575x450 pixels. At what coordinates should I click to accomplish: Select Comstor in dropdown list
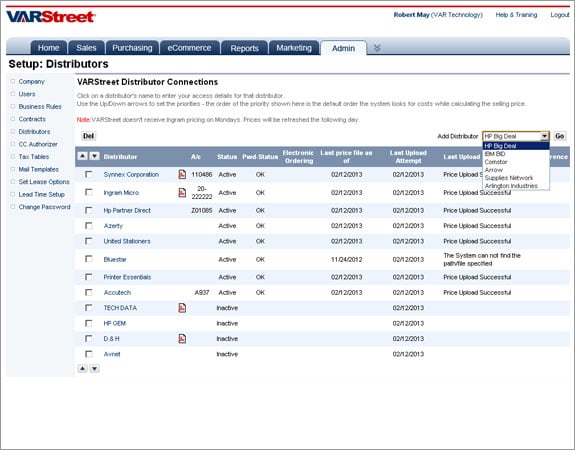[x=516, y=162]
